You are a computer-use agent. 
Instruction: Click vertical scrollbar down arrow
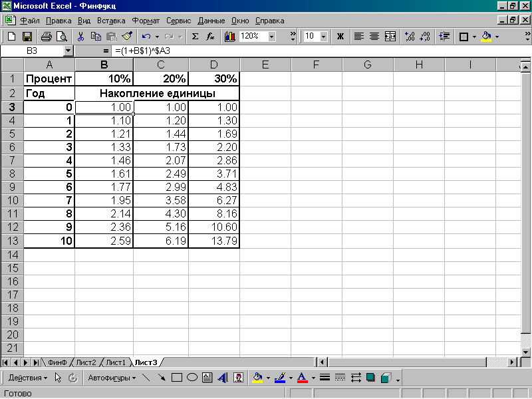click(x=525, y=352)
